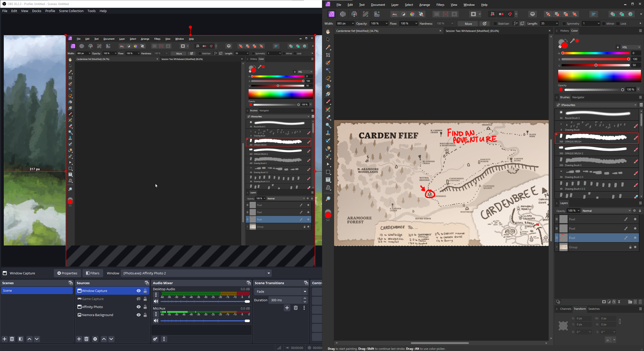Enable the Stabilizer checkbox in Affinity Photo
The image size is (644, 351).
coord(495,24)
